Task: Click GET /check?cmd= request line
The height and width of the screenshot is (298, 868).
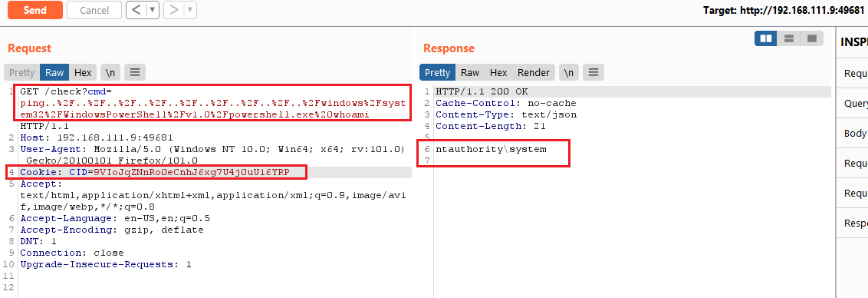Action: pos(66,91)
